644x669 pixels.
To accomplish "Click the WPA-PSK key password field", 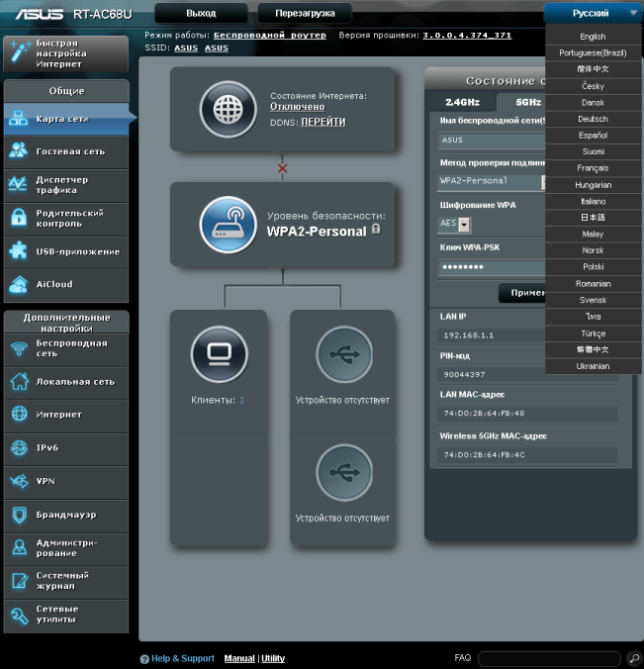I will click(x=493, y=267).
